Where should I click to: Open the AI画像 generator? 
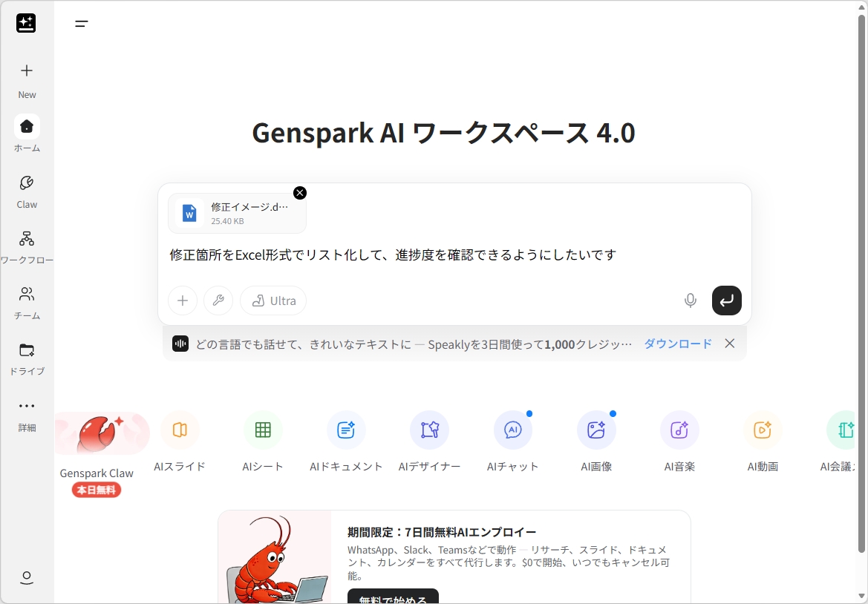tap(596, 430)
